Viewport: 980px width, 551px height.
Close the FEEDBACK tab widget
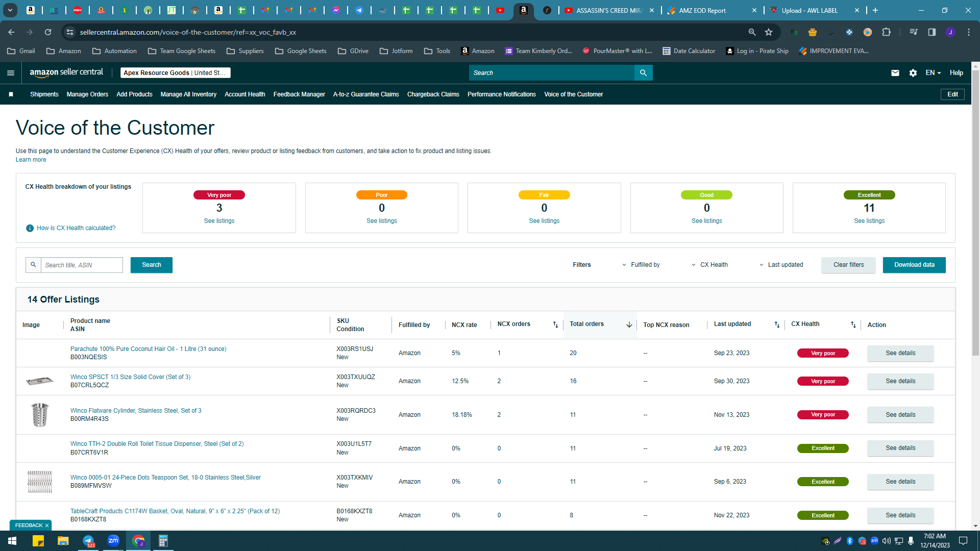[47, 525]
